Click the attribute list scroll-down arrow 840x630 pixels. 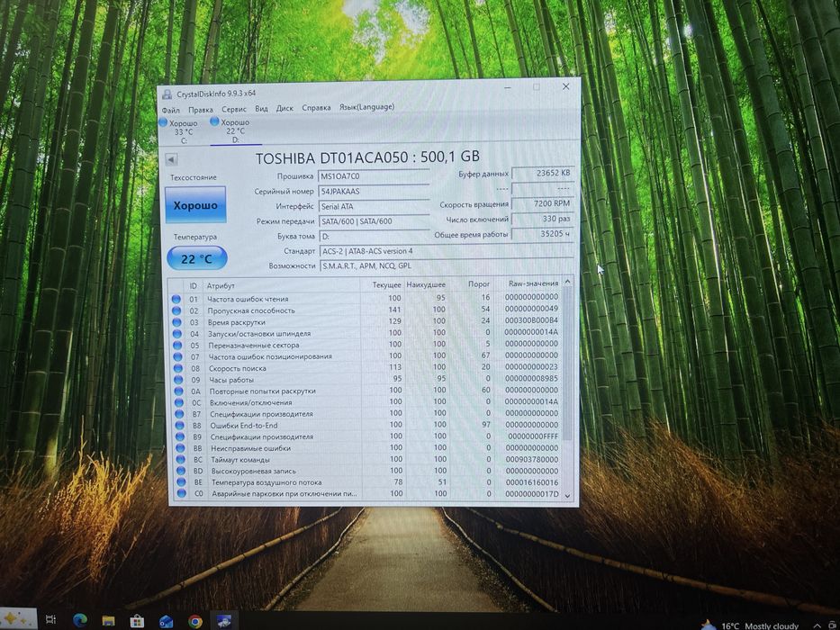tap(568, 496)
